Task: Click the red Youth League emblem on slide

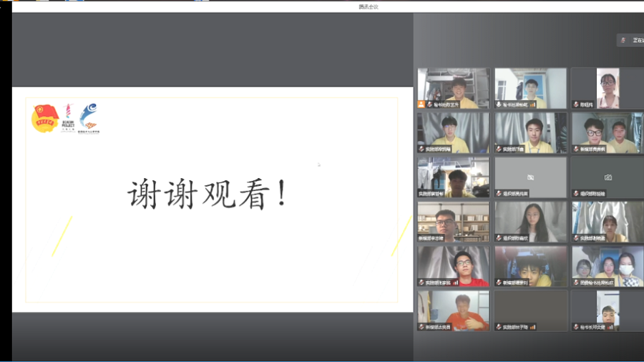Action: tap(44, 118)
